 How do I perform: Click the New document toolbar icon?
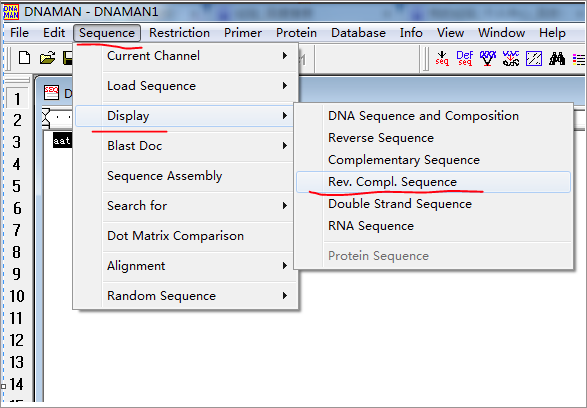tap(24, 58)
